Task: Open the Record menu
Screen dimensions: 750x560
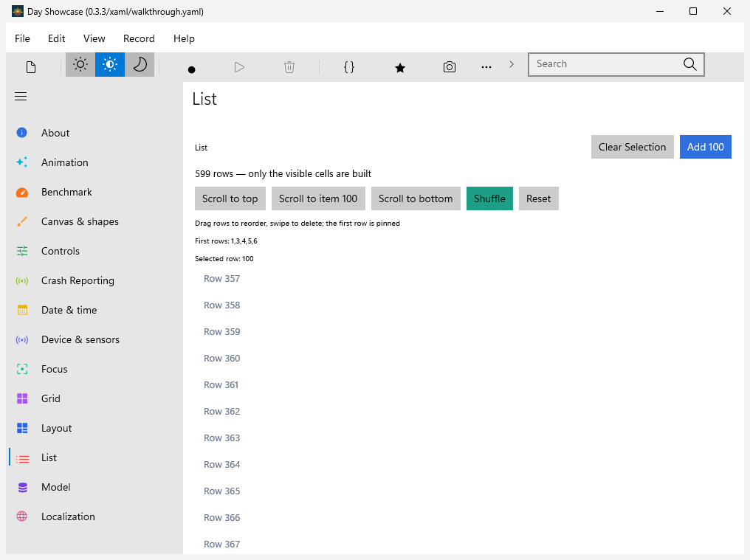Action: [140, 39]
